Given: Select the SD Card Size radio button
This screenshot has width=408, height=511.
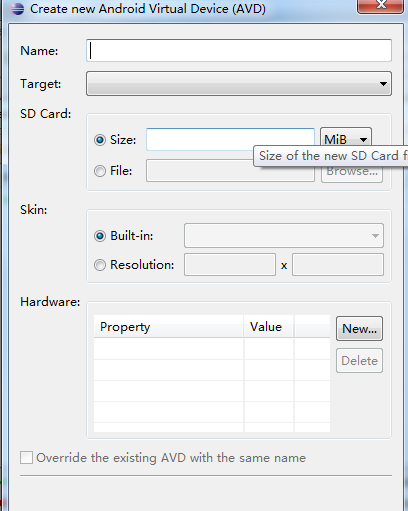Looking at the screenshot, I should pyautogui.click(x=100, y=140).
